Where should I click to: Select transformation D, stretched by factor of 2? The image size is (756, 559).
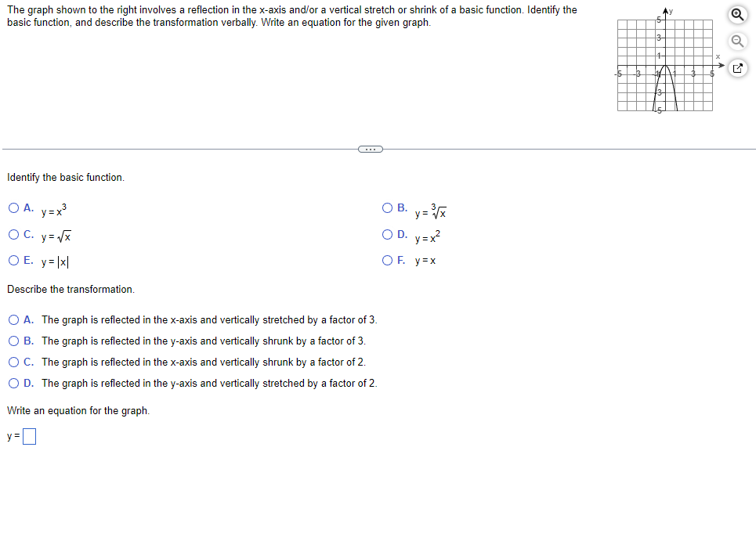(13, 383)
